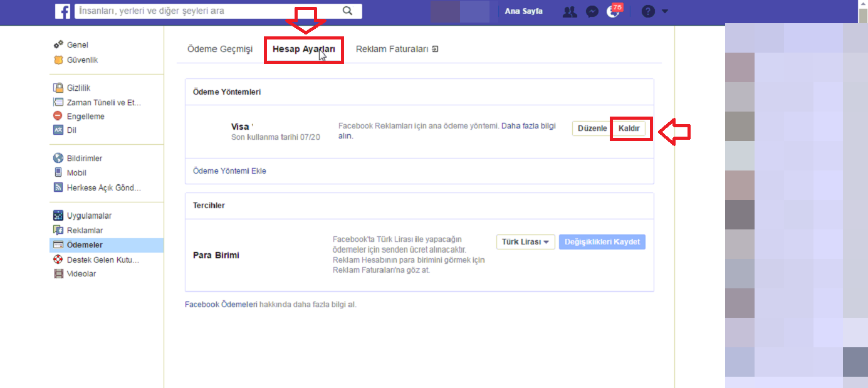
Task: Click the Visa card name text
Action: pyautogui.click(x=241, y=127)
